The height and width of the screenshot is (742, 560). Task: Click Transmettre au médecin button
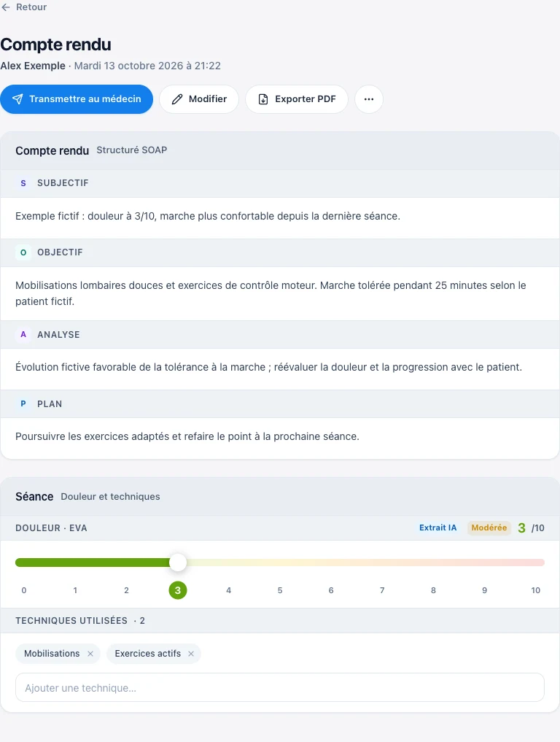pos(77,99)
